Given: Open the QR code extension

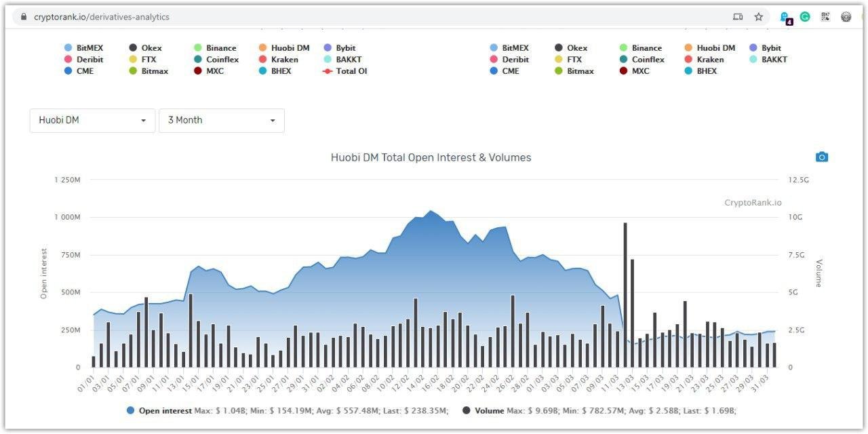Looking at the screenshot, I should tap(825, 17).
